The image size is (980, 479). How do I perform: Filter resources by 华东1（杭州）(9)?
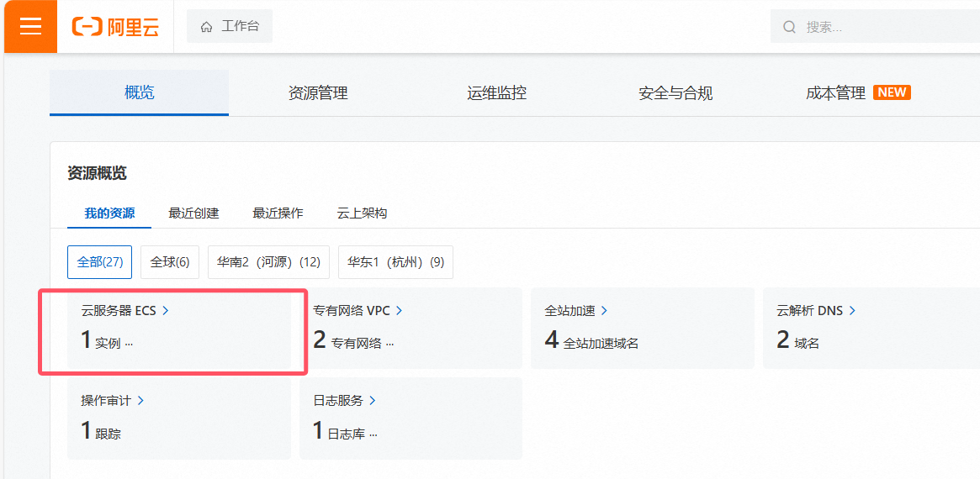click(x=395, y=262)
